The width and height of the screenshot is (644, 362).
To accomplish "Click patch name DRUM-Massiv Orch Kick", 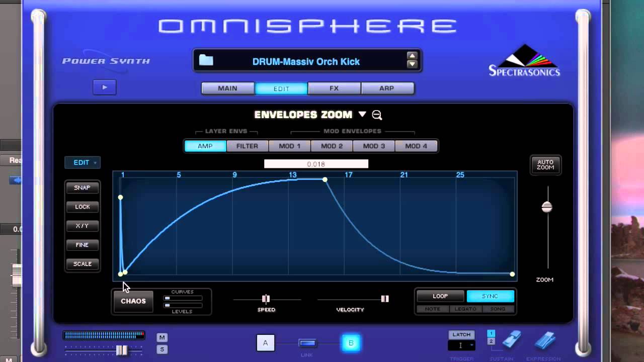I will pos(306,62).
